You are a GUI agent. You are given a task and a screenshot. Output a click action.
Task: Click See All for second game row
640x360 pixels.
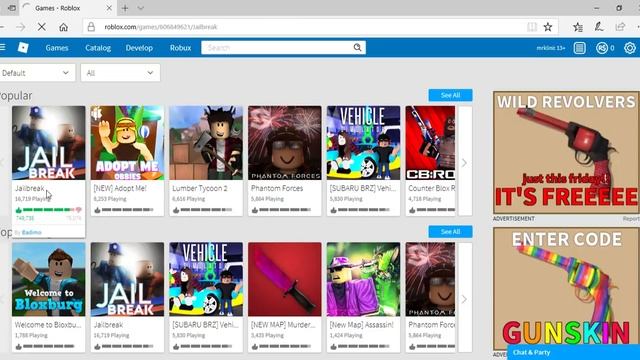click(450, 231)
